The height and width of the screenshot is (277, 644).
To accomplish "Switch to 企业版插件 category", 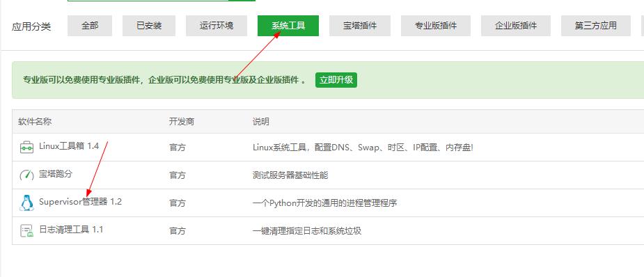I will point(516,26).
